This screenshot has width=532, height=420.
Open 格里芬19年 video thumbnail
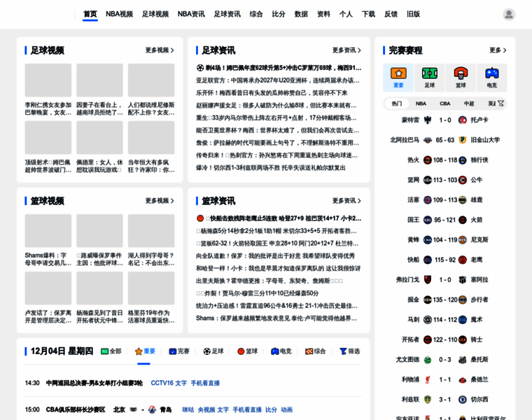pos(151,288)
